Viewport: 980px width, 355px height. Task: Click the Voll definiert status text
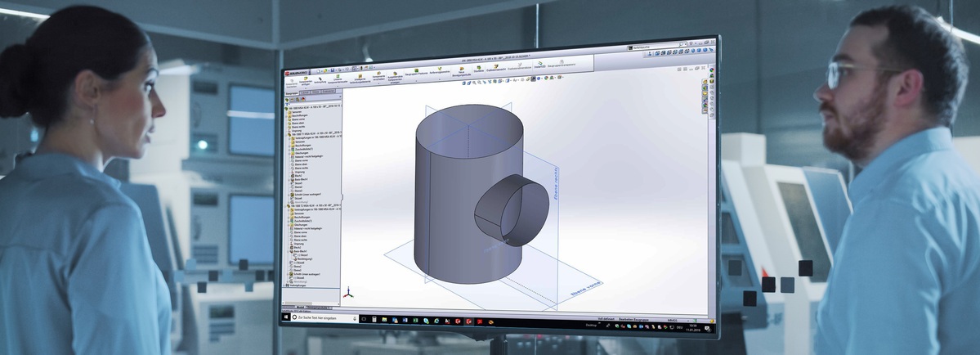point(606,319)
